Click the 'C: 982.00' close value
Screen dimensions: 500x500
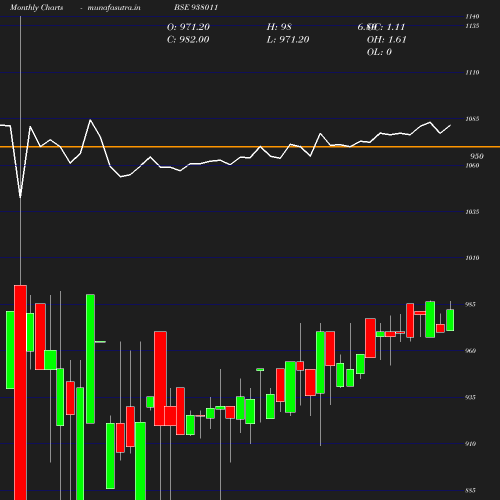[x=188, y=40]
